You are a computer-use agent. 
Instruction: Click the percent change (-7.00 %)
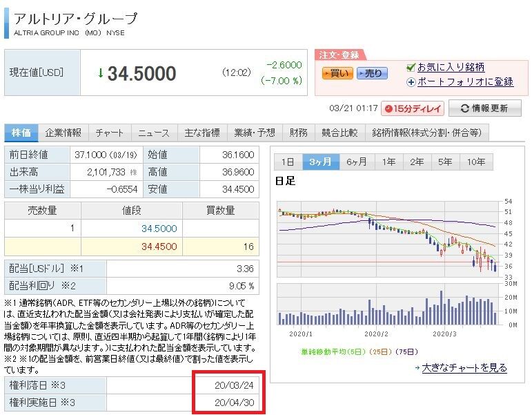tap(282, 81)
